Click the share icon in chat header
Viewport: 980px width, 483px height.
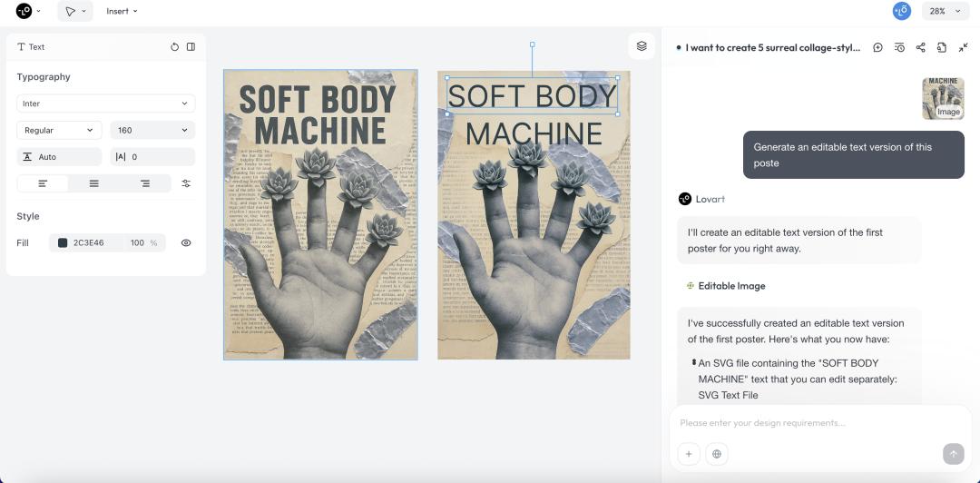[920, 47]
